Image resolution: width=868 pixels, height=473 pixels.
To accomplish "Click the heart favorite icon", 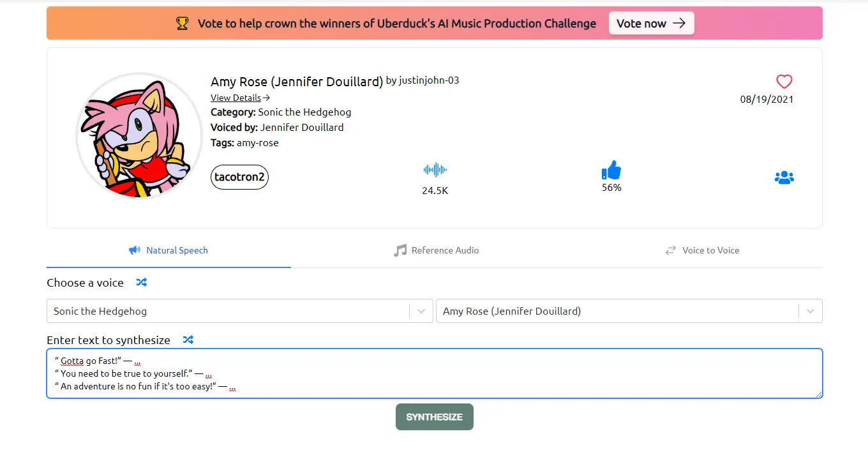I will [784, 82].
